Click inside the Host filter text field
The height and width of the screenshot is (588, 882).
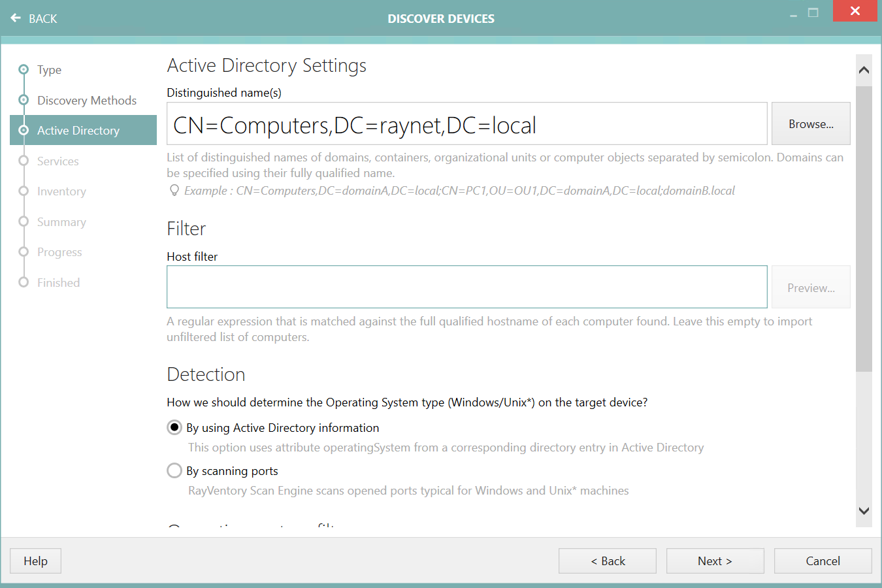[x=466, y=287]
